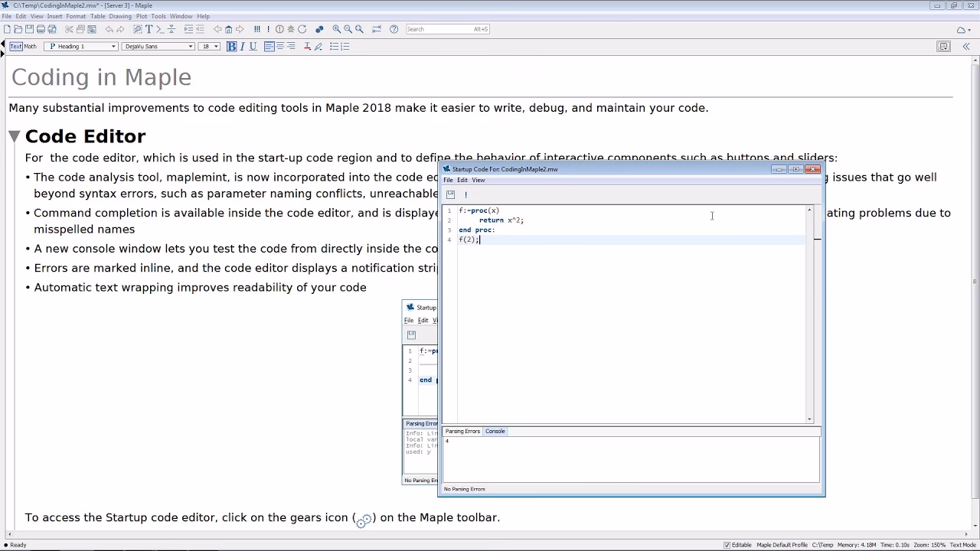980x551 pixels.
Task: Toggle Math input mode
Action: pos(31,46)
